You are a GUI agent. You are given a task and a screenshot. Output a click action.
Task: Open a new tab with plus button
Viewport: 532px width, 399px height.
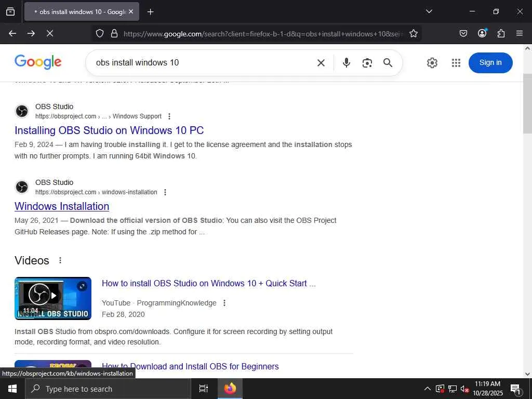150,12
